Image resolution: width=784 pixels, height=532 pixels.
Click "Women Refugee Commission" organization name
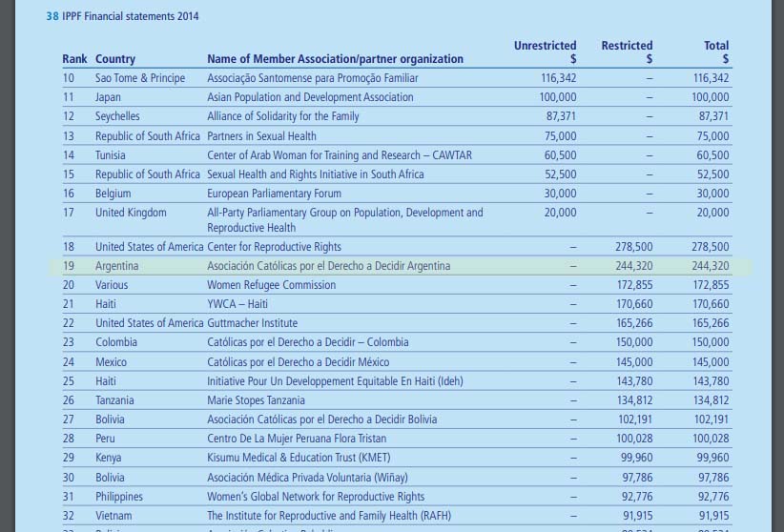271,285
